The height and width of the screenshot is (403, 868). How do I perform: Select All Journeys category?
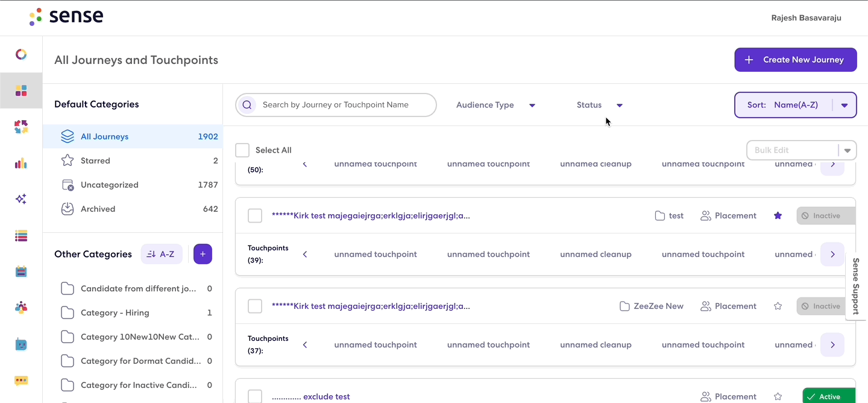click(133, 136)
